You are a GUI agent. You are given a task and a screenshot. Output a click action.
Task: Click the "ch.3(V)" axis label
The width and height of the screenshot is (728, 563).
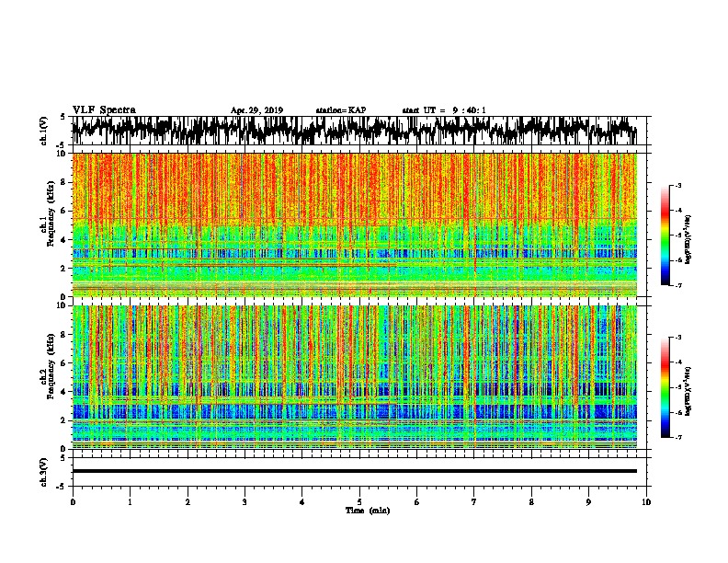(43, 473)
